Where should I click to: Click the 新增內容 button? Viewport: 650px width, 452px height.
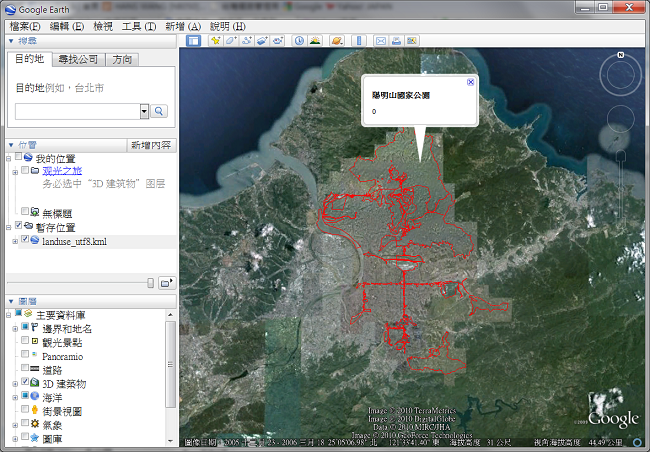(151, 145)
